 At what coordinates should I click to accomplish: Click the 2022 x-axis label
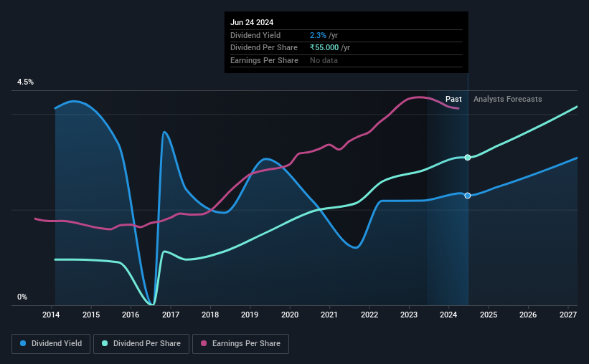tap(369, 315)
